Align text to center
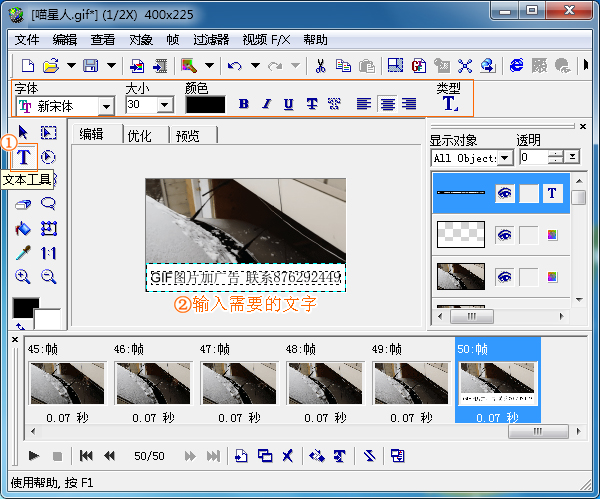This screenshot has width=600, height=499. point(387,104)
